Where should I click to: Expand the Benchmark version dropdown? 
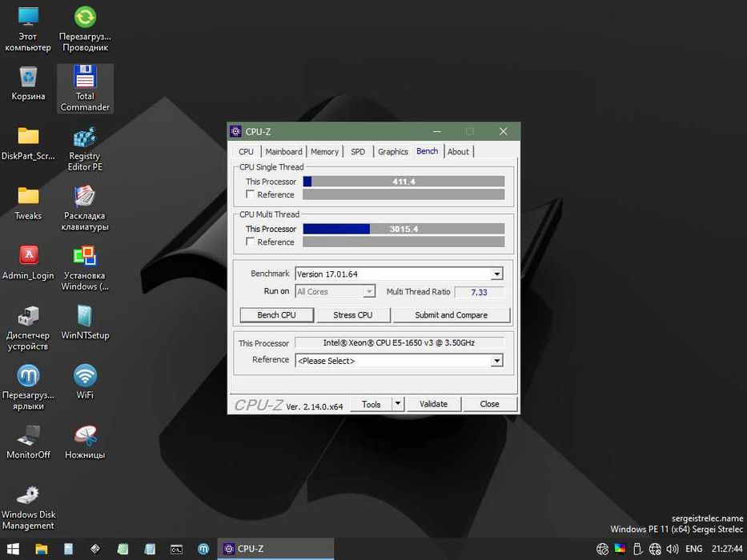[496, 274]
